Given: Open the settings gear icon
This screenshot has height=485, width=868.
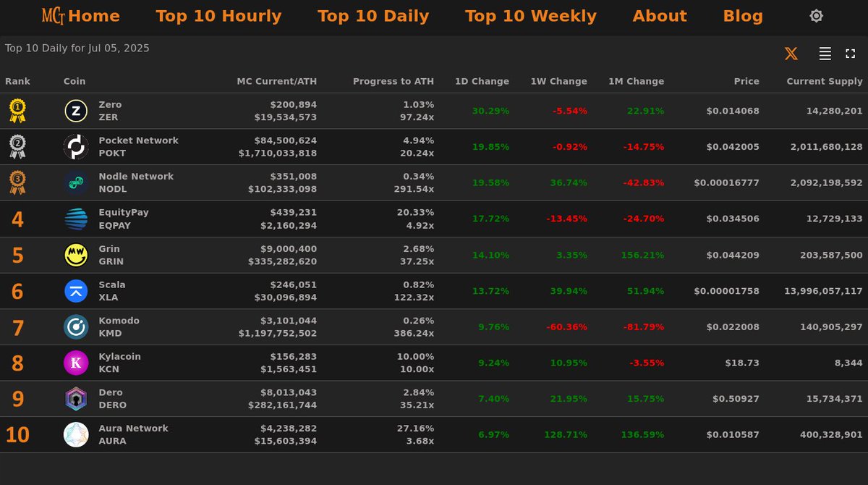Looking at the screenshot, I should pyautogui.click(x=816, y=16).
